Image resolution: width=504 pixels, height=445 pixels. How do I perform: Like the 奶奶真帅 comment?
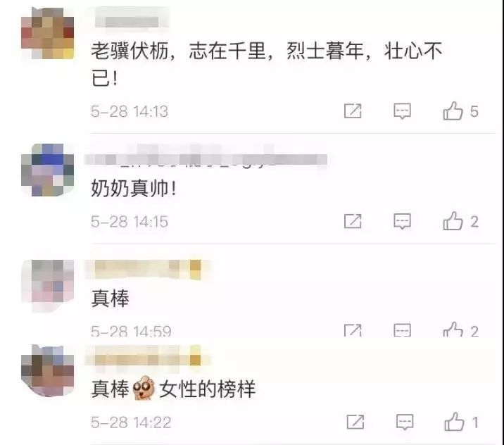coord(453,221)
